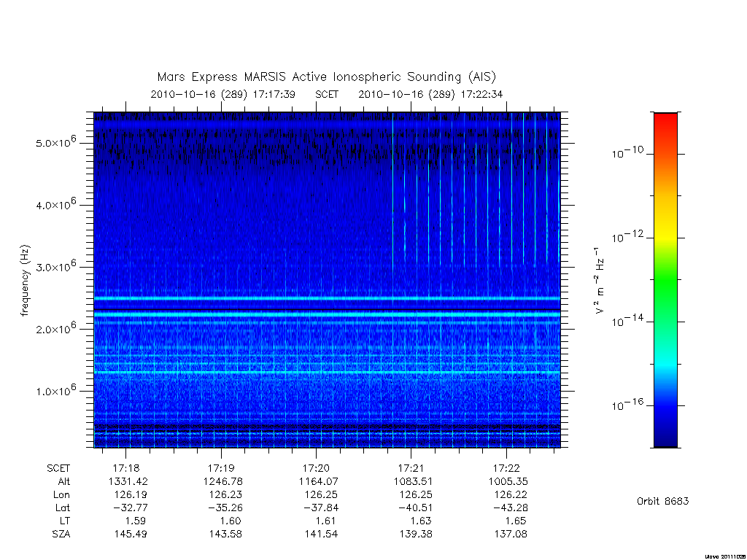Select longitude value 126.23
Viewport: 747px width, 560px height.
tap(225, 495)
